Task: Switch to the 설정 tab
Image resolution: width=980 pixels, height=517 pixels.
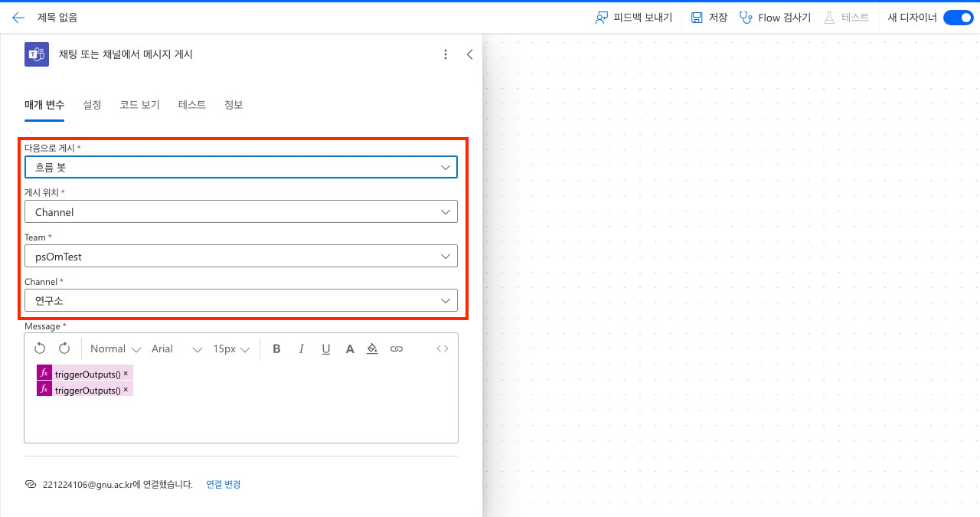Action: click(x=92, y=105)
